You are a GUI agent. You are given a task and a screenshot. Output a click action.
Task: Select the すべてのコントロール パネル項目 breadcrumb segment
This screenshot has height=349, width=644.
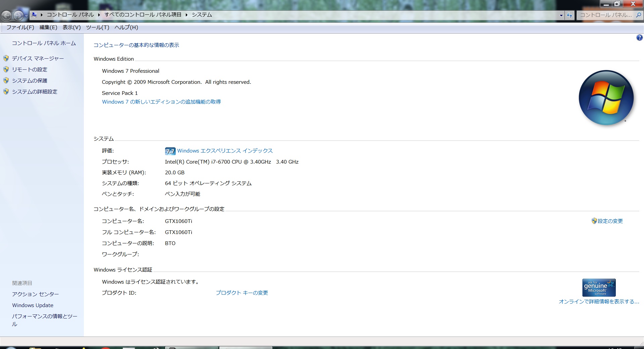click(x=143, y=15)
